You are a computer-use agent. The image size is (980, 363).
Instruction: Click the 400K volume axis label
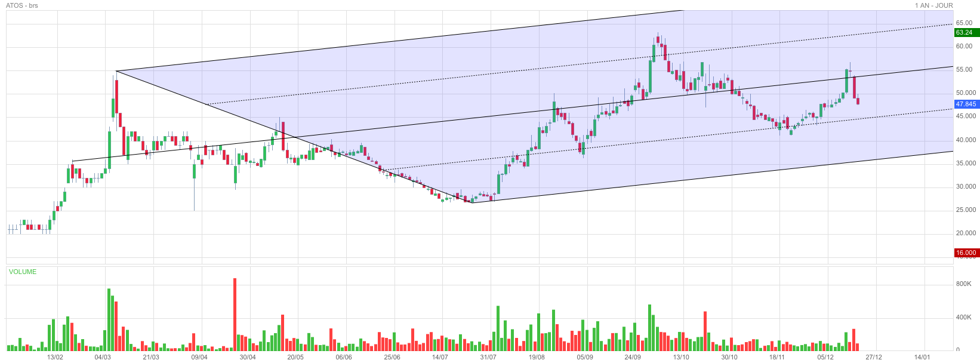(x=963, y=317)
